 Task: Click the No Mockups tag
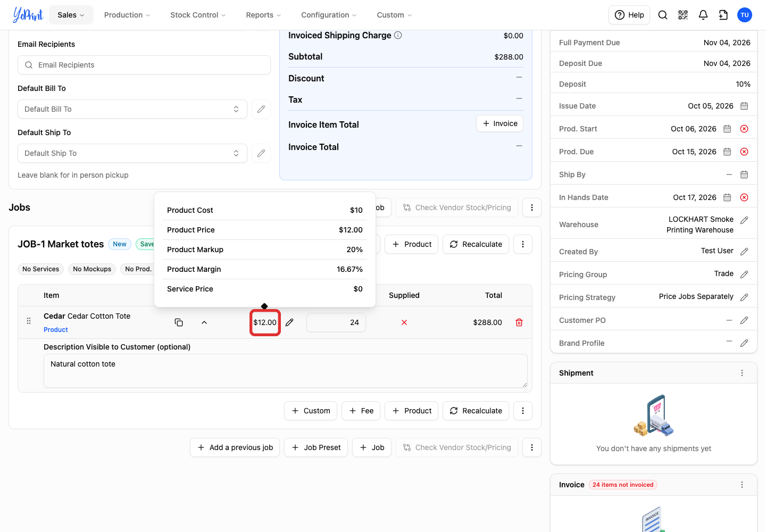tap(92, 269)
